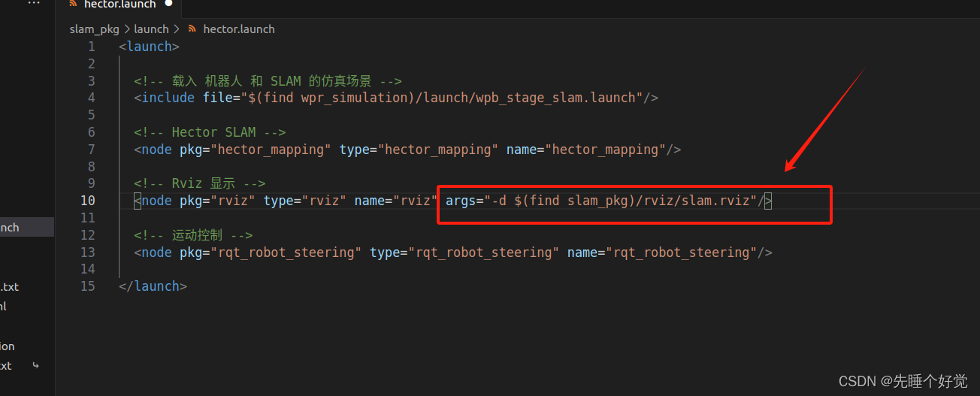Click the node keyword on line 7
Viewport: 980px width, 396px height.
(x=156, y=150)
